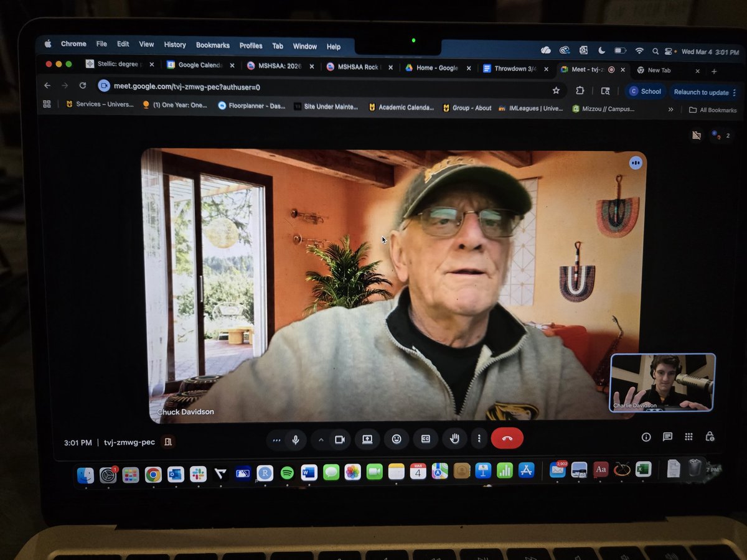747x560 pixels.
Task: Open IMLeagues bookmark
Action: coord(531,108)
